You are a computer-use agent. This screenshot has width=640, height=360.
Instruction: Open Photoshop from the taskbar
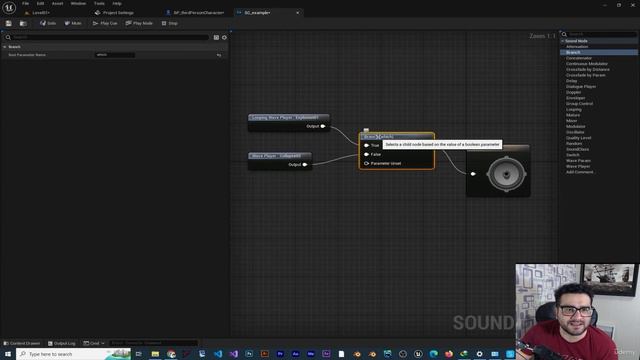pos(249,354)
